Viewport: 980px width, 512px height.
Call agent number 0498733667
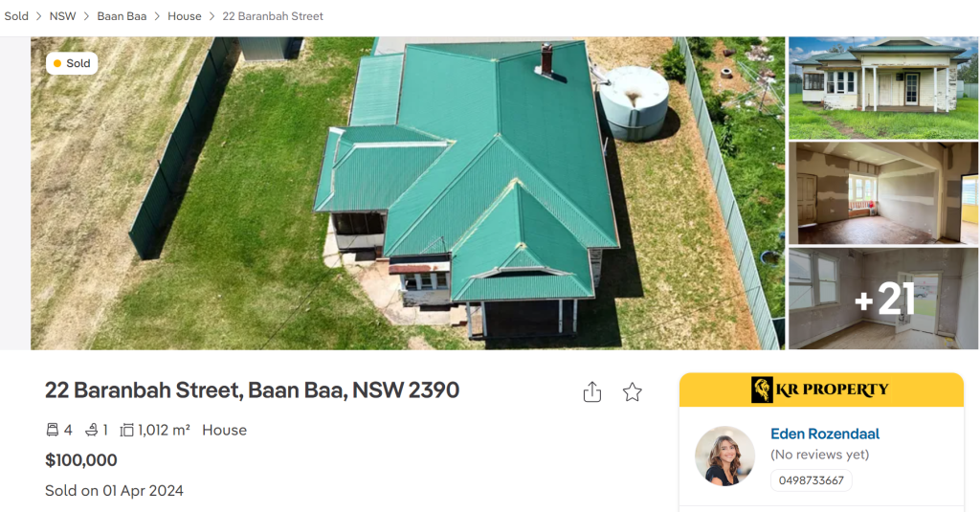(812, 480)
